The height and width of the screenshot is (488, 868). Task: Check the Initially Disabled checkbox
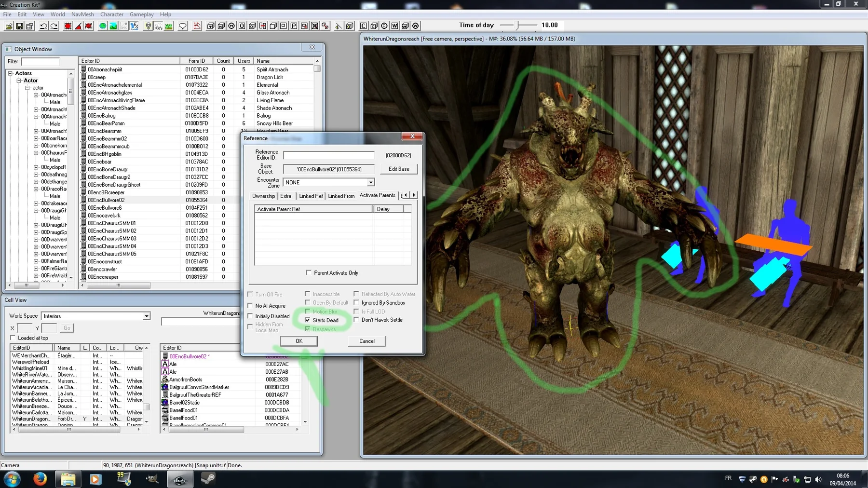point(250,316)
